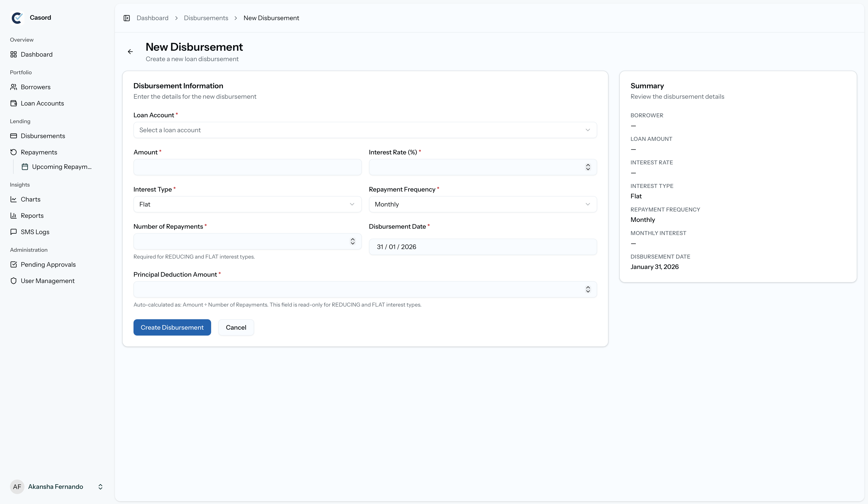Click the Loan Accounts wallet icon
This screenshot has height=504, width=868.
pos(13,103)
